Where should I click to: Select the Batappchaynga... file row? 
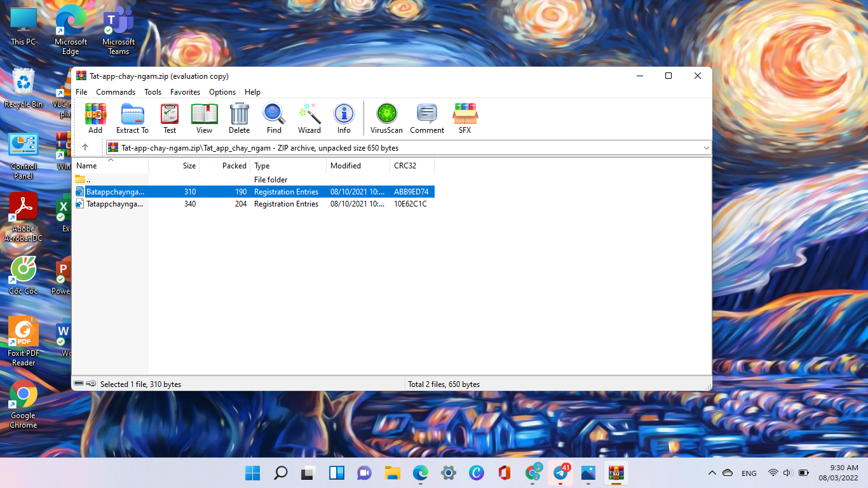(x=254, y=192)
